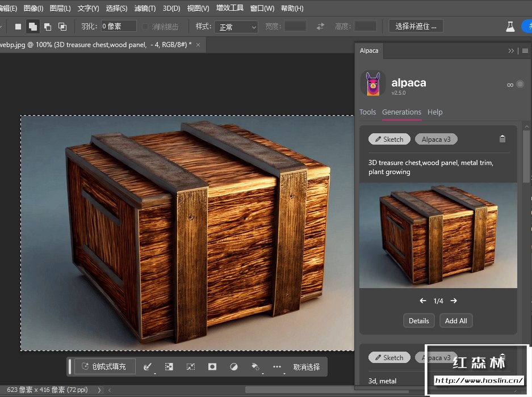Open the fill bucket options in contextual bar
This screenshot has height=397, width=532.
(x=255, y=367)
